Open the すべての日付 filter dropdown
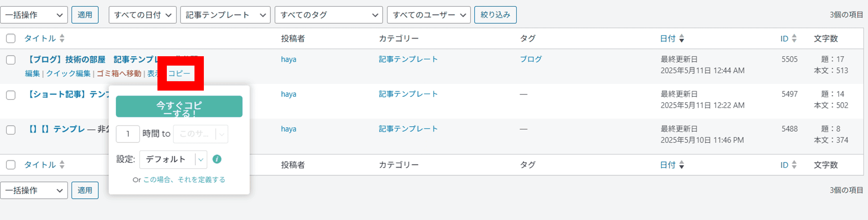Image resolution: width=868 pixels, height=220 pixels. [143, 15]
